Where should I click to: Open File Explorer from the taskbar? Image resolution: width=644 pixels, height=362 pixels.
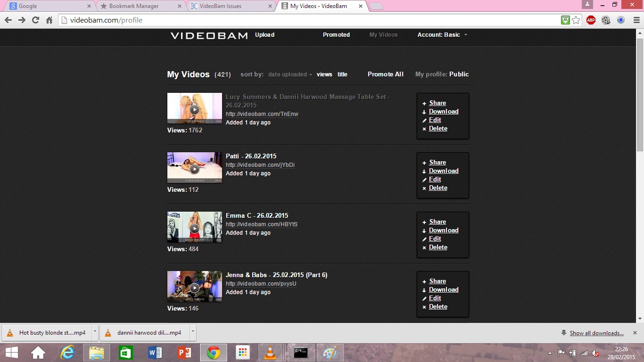click(x=97, y=353)
